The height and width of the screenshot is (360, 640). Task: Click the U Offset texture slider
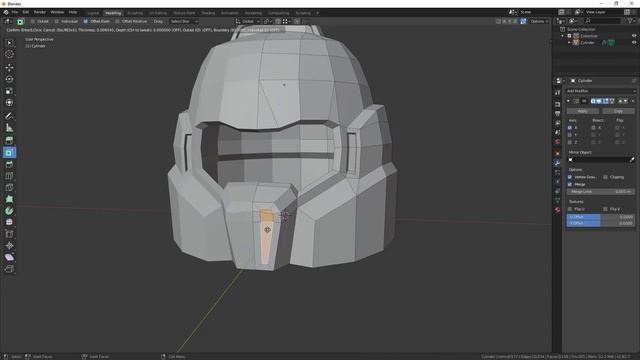coord(600,217)
